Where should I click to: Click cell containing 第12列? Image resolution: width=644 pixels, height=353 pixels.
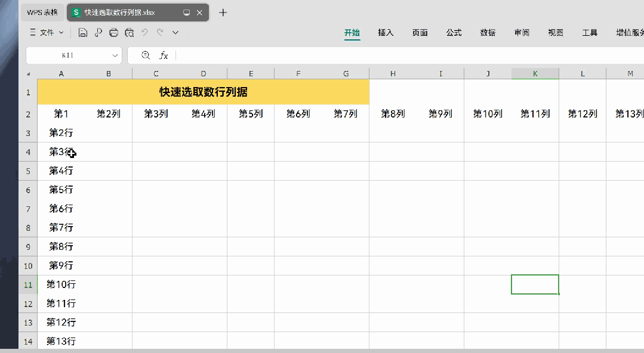tap(583, 114)
